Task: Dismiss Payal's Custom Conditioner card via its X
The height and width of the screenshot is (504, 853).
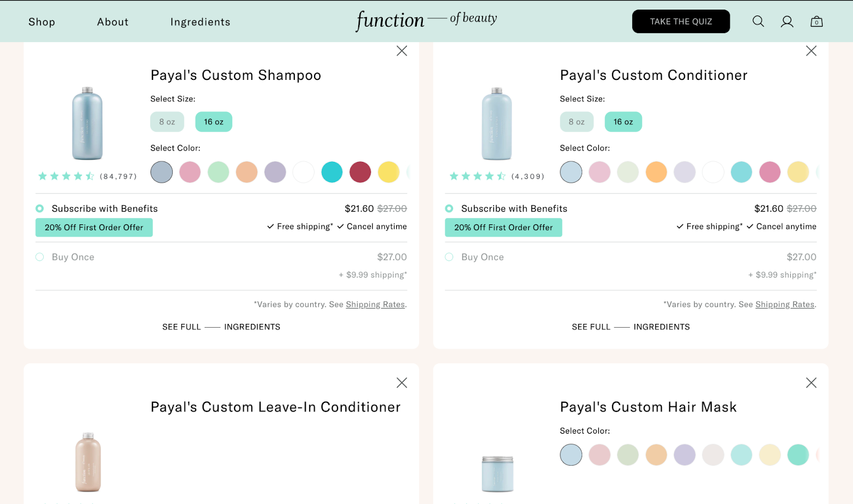Action: [x=810, y=51]
